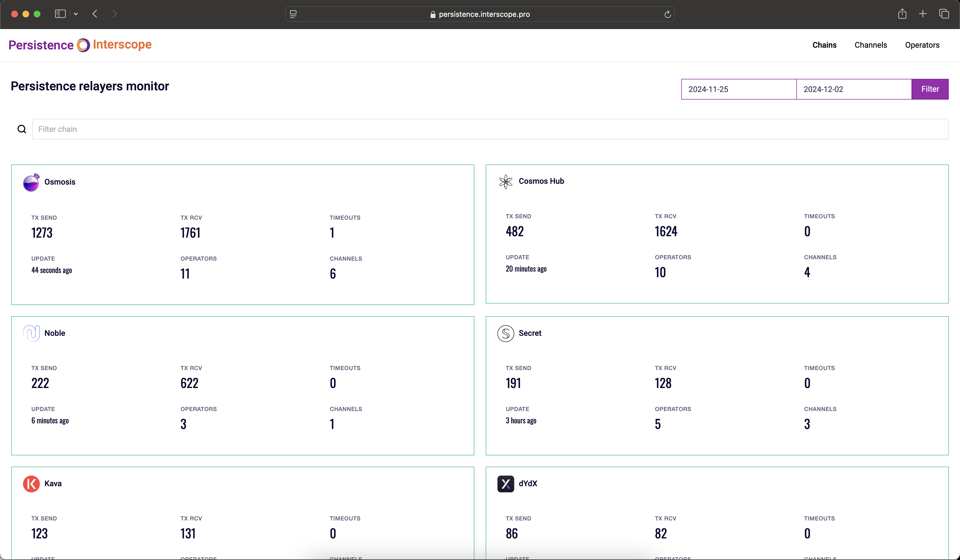Click the Filter chain search field
This screenshot has height=560, width=960.
click(490, 129)
